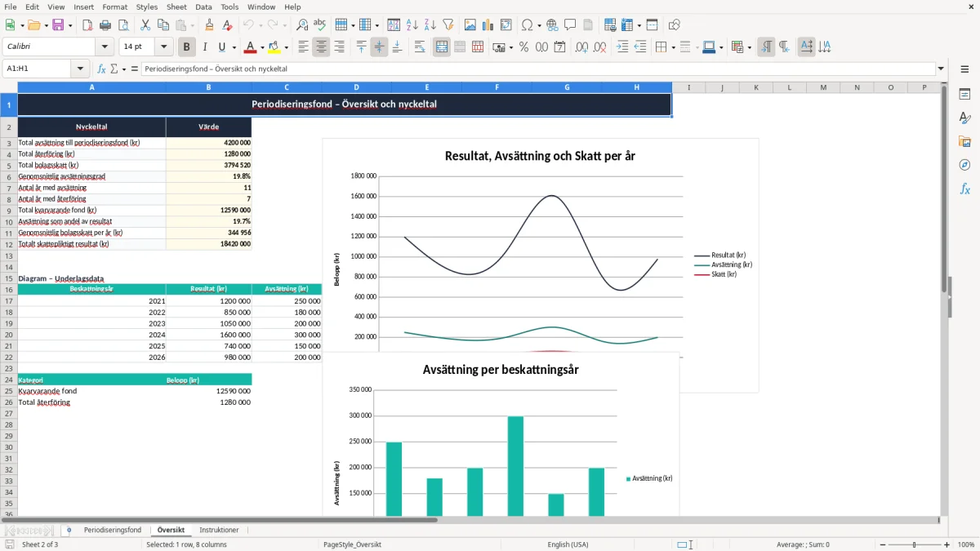The image size is (980, 551).
Task: Apply the yellow highlighting color swatch
Action: [274, 47]
